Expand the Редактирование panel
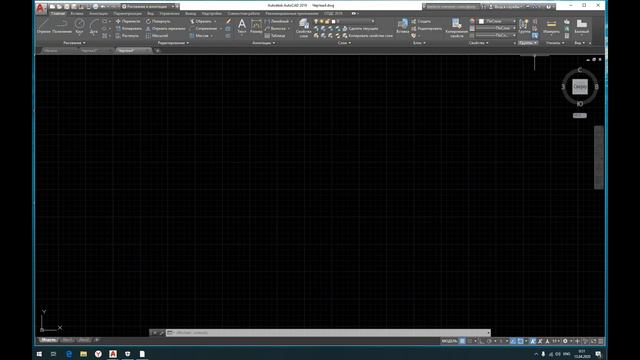 (173, 43)
